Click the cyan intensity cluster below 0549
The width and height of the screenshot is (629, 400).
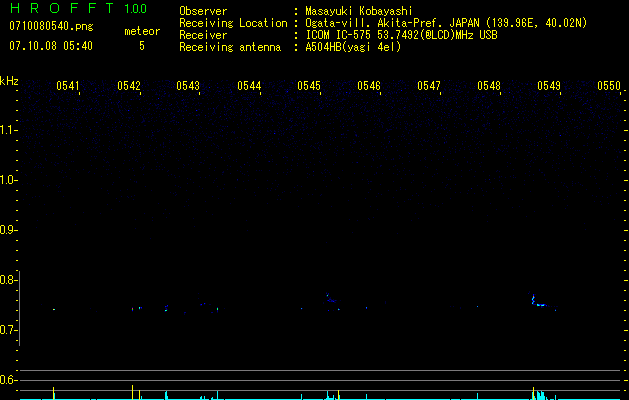[x=541, y=395]
